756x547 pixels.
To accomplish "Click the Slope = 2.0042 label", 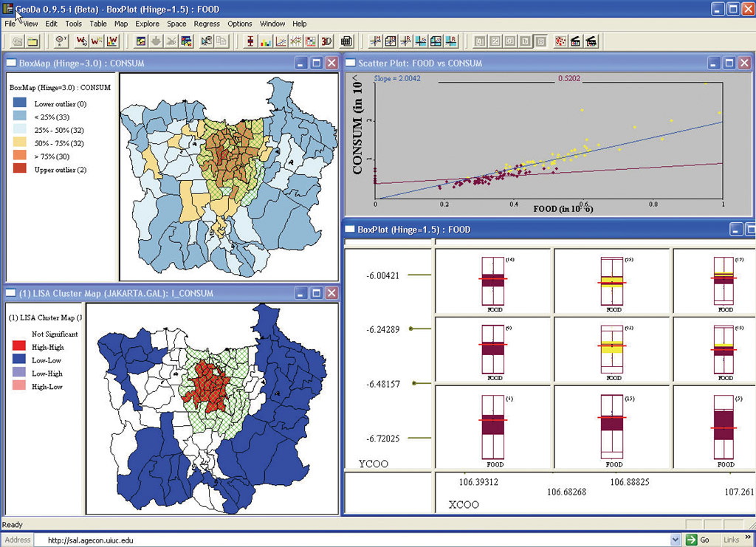I will coord(397,78).
